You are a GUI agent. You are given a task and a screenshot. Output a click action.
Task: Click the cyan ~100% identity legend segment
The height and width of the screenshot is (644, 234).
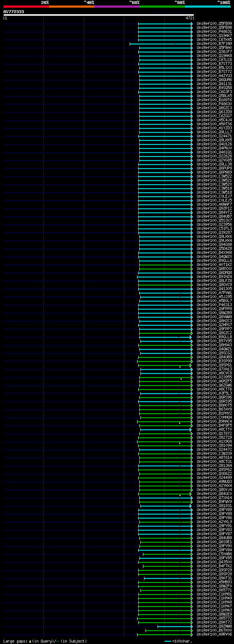(208, 6)
